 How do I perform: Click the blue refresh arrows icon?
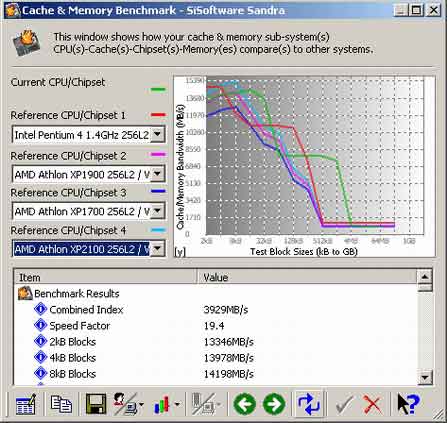pyautogui.click(x=308, y=404)
